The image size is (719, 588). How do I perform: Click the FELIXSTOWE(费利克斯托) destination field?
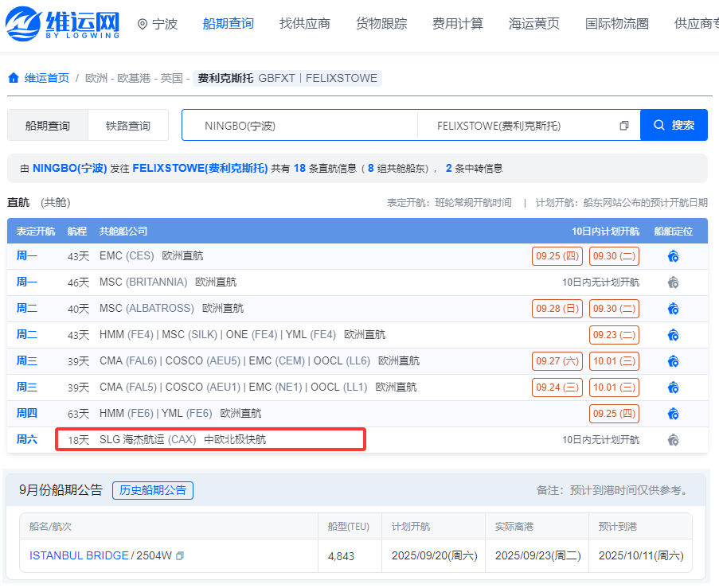(x=529, y=125)
